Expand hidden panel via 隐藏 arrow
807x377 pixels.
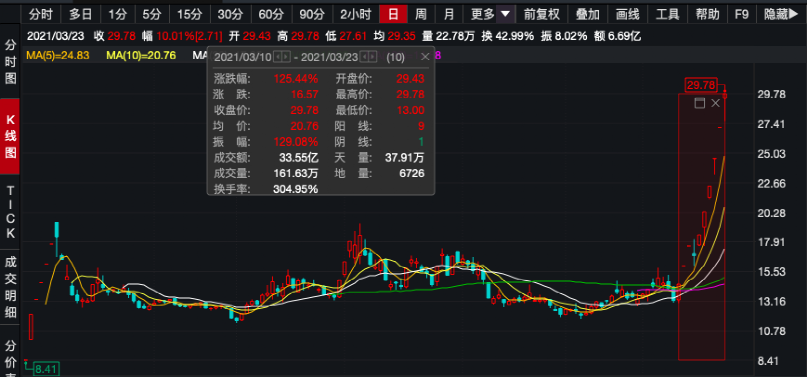tap(781, 14)
